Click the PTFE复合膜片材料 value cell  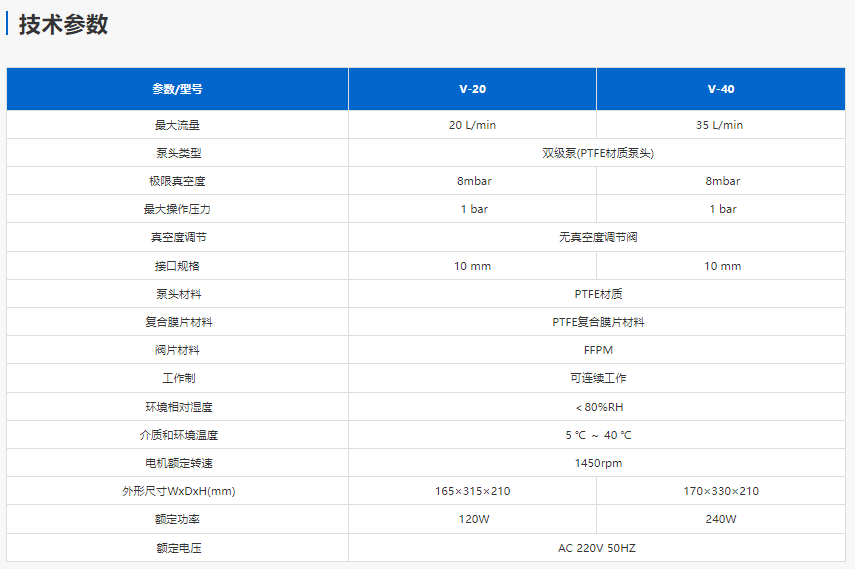[597, 322]
